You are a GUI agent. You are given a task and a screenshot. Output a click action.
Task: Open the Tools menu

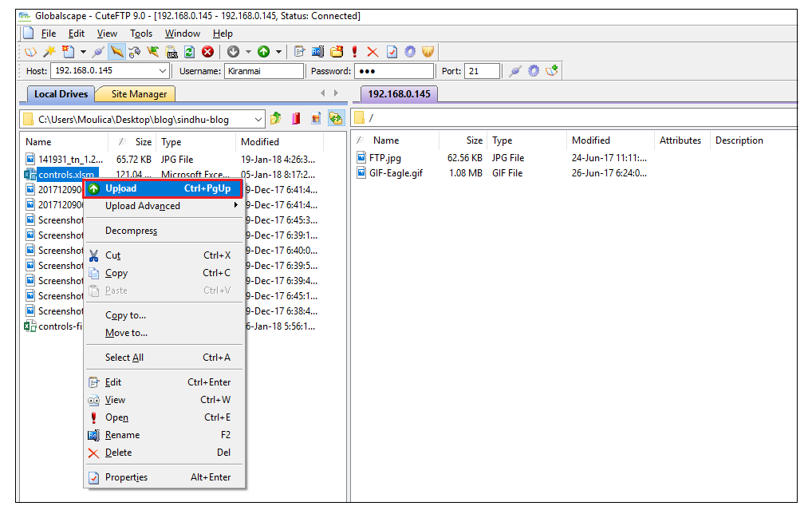[141, 34]
